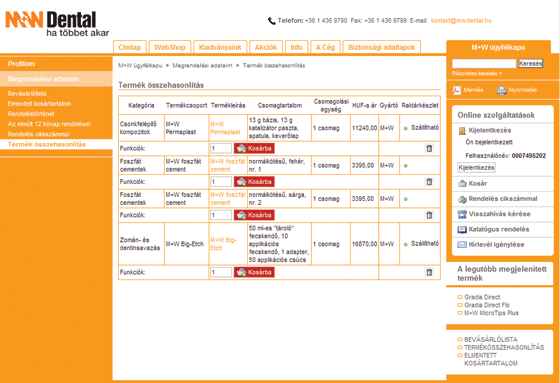Click the quantity field for 'fehér, nr. 1' cement
Image resolution: width=560 pixels, height=383 pixels.
(x=221, y=182)
